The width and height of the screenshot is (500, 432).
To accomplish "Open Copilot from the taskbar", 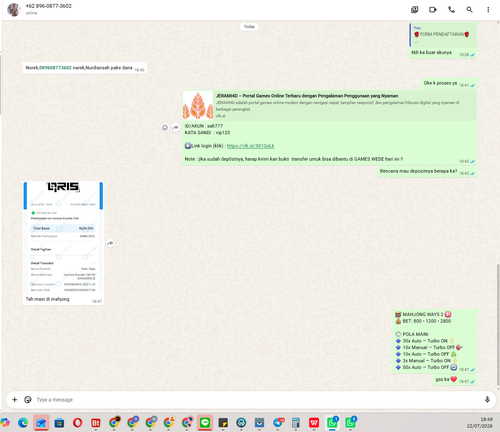I will [5, 423].
